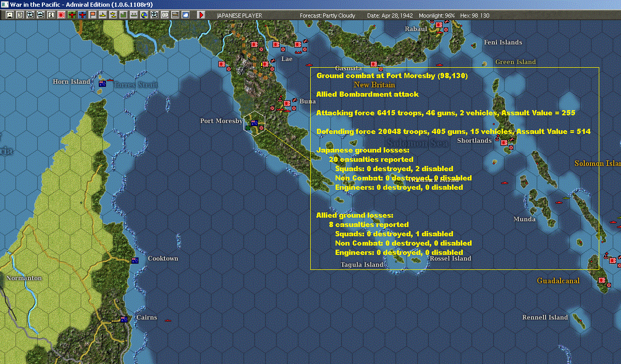Select the Japanese base flag at Gasmata
The width and height of the screenshot is (621, 364).
tap(373, 65)
